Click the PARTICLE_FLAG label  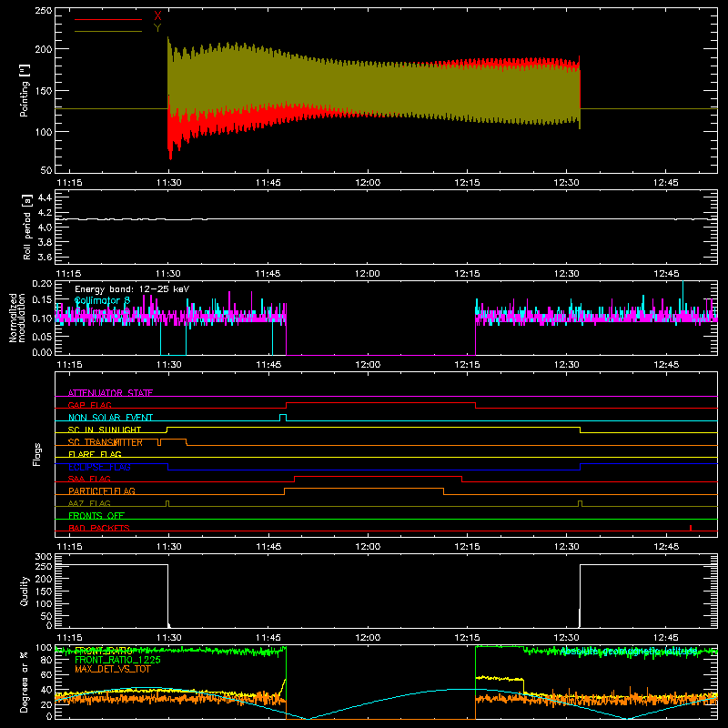[102, 490]
